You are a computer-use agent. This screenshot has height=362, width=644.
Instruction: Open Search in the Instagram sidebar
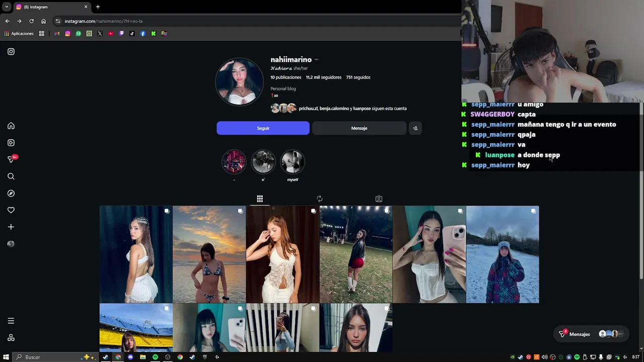coord(11,176)
